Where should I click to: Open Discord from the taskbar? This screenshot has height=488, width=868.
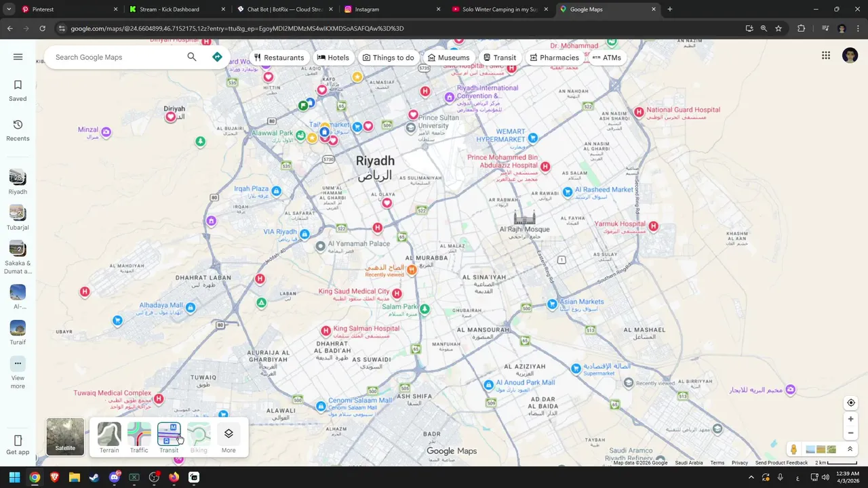click(114, 477)
